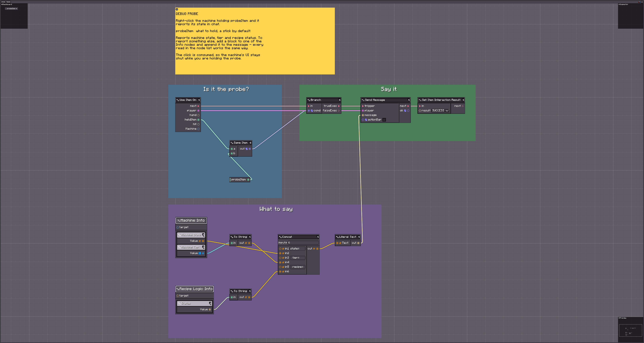Click the pin icon on the yellow note
This screenshot has height=343, width=644.
[x=177, y=9]
